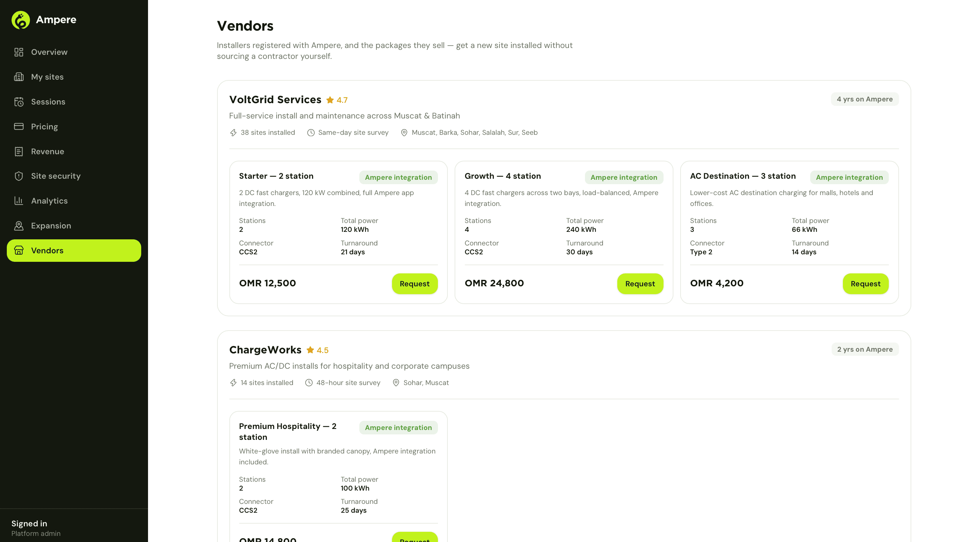Click the Type 2 connector value
Image resolution: width=980 pixels, height=542 pixels.
click(x=701, y=252)
